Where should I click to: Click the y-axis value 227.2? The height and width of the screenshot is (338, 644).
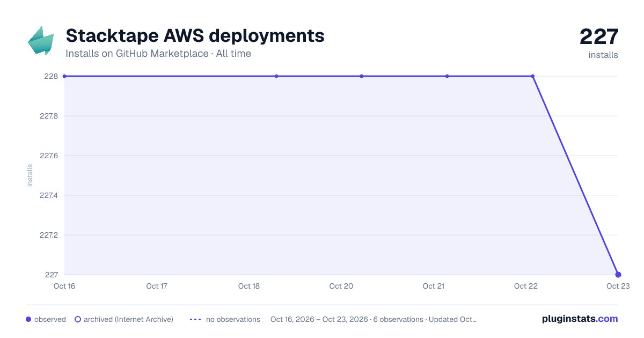(49, 235)
